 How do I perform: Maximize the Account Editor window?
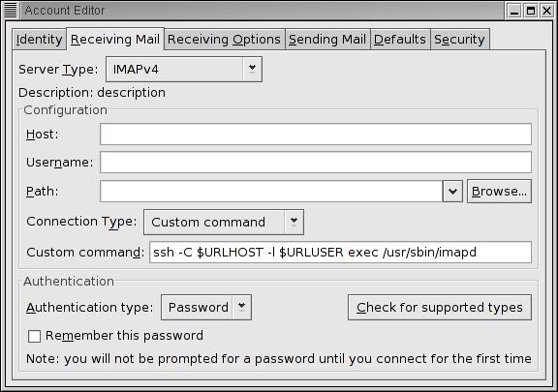pos(531,11)
